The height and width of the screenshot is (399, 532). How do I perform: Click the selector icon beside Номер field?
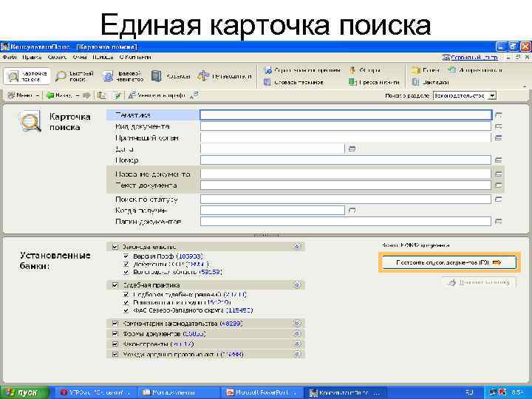(x=498, y=160)
